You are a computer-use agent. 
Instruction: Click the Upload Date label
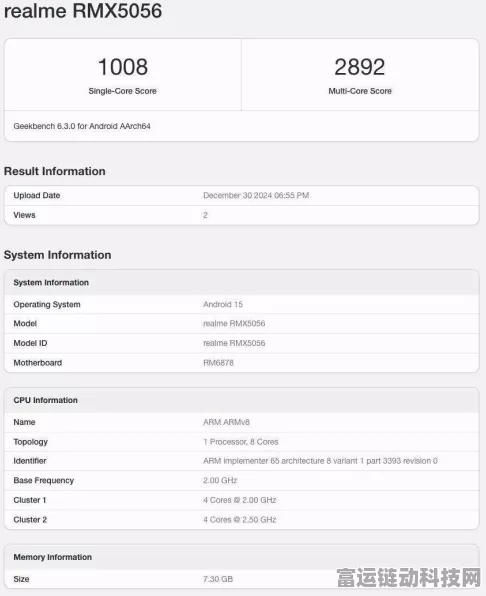click(x=36, y=195)
